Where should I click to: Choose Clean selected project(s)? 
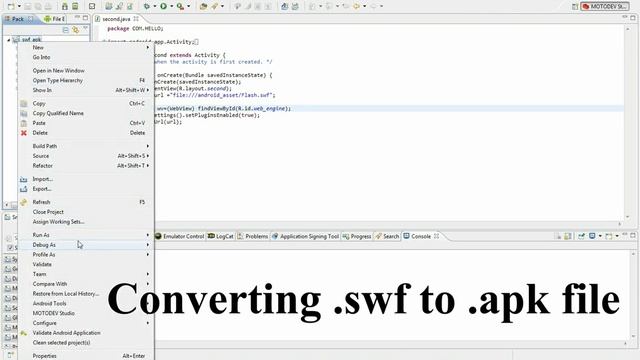tap(87, 343)
